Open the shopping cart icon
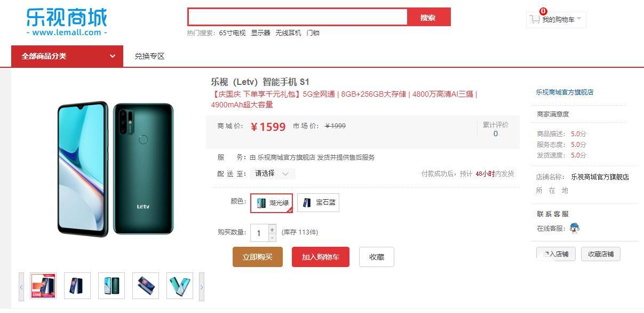This screenshot has width=644, height=313. (534, 20)
